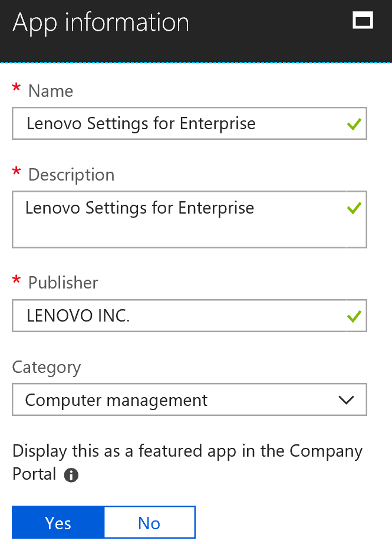The image size is (392, 544).
Task: Enable featured app by selecting Yes
Action: 57,522
